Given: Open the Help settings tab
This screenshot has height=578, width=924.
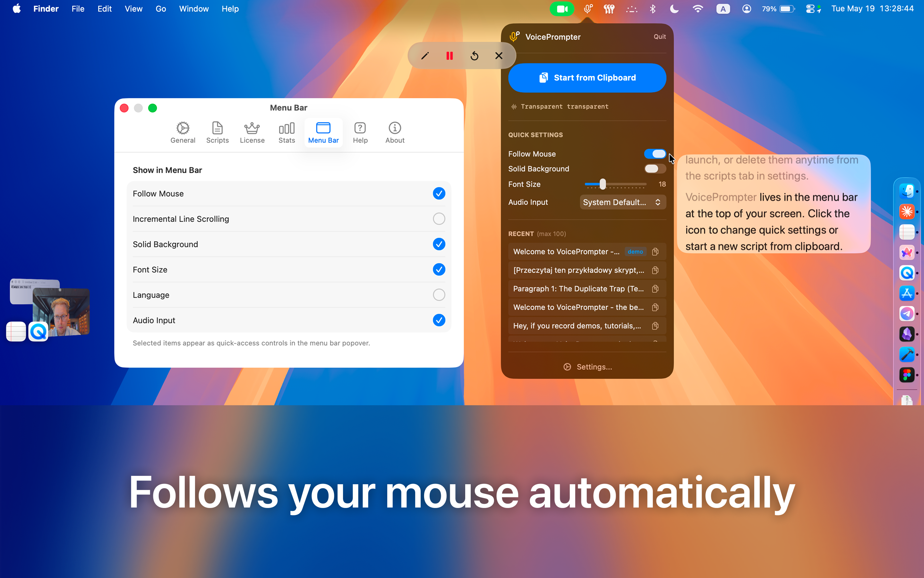Looking at the screenshot, I should tap(360, 133).
